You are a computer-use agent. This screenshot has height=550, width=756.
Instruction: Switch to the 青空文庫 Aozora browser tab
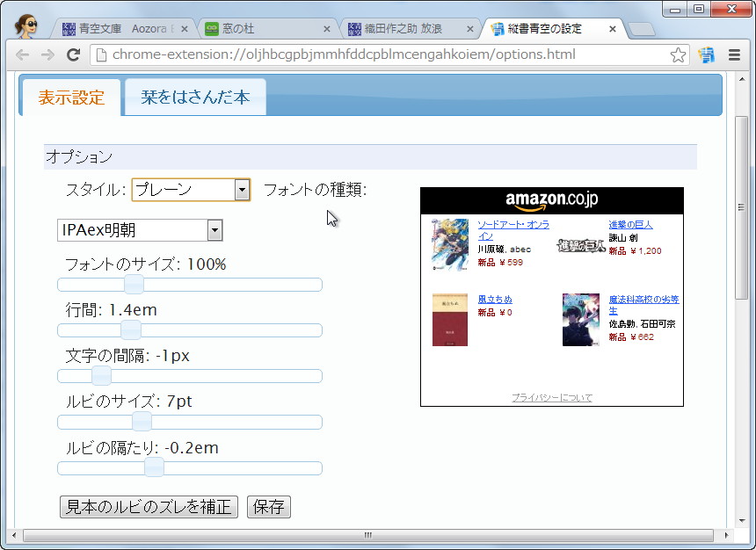(x=123, y=29)
